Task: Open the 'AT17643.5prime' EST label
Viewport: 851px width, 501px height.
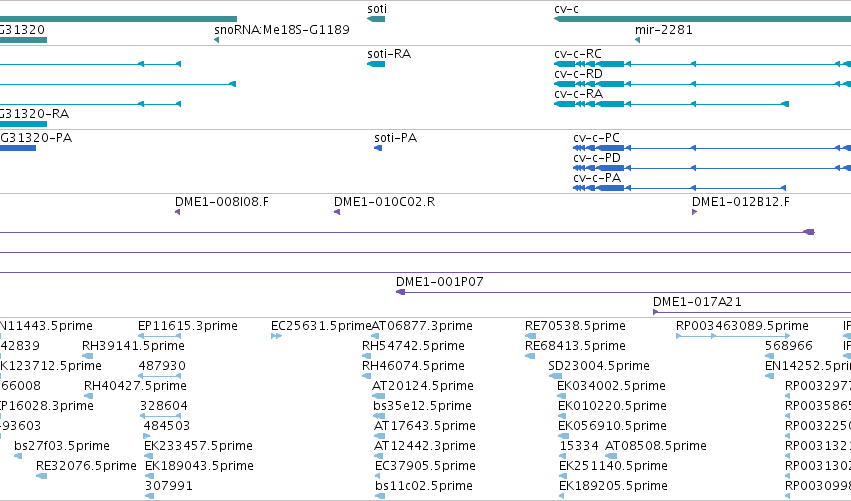Action: click(424, 426)
